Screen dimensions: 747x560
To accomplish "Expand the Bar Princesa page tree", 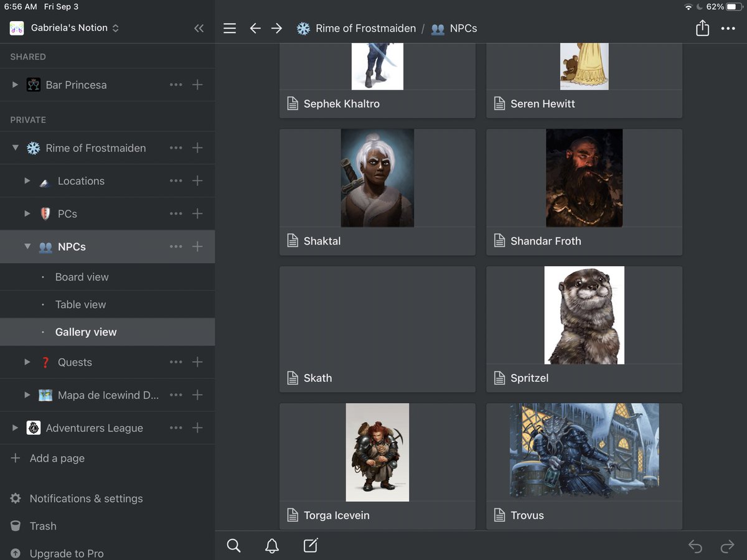I will click(x=16, y=85).
